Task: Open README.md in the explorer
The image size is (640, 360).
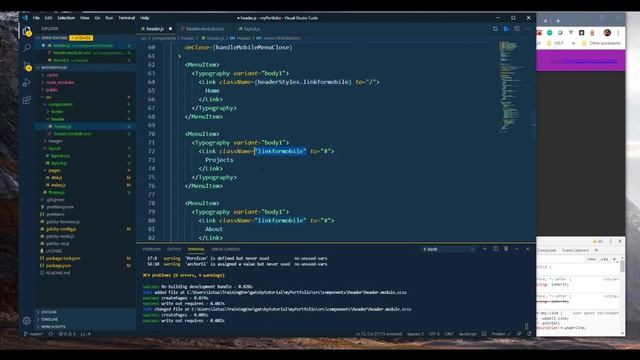Action: coord(58,273)
